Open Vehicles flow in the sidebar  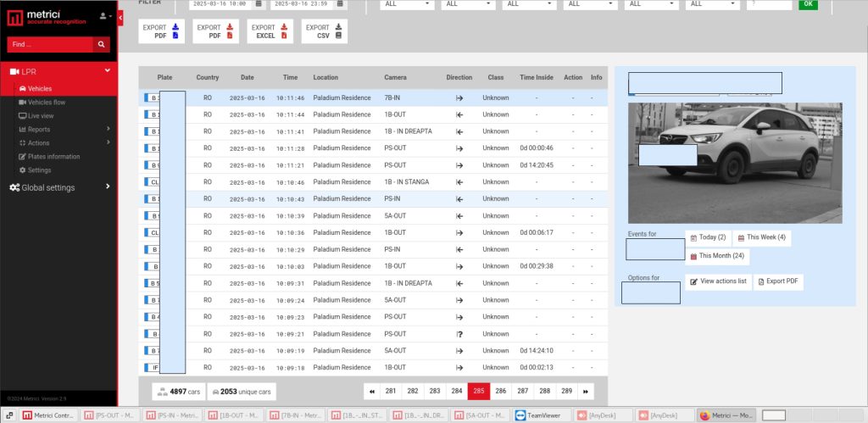pos(47,103)
